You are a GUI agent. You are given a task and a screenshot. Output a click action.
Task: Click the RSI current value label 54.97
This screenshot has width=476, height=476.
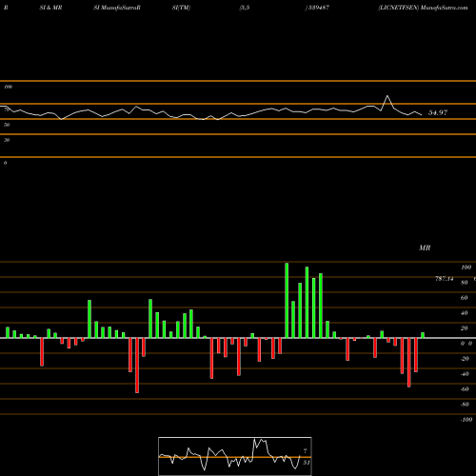point(438,112)
